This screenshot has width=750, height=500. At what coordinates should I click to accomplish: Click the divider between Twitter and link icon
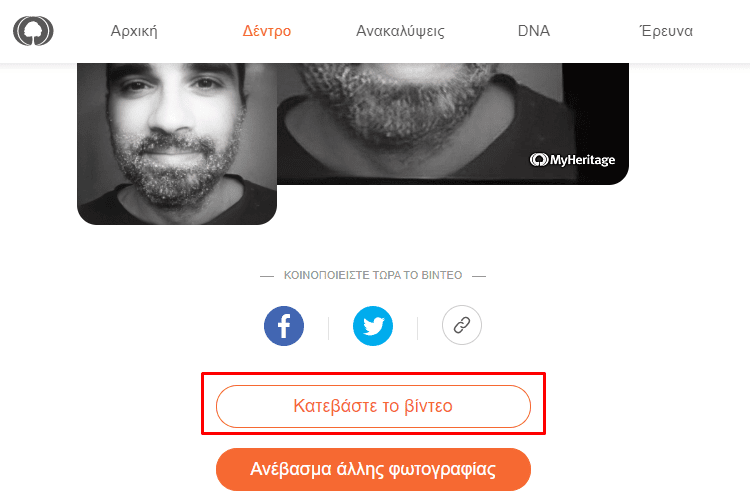418,328
